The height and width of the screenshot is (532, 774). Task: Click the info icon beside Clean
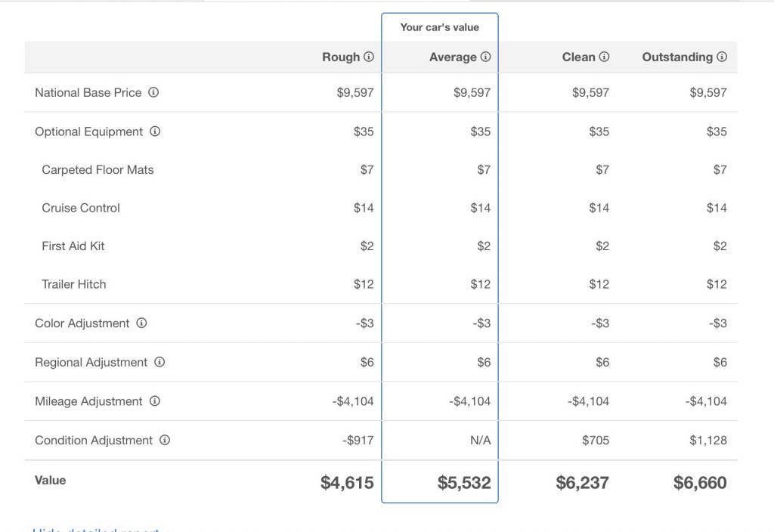coord(604,57)
